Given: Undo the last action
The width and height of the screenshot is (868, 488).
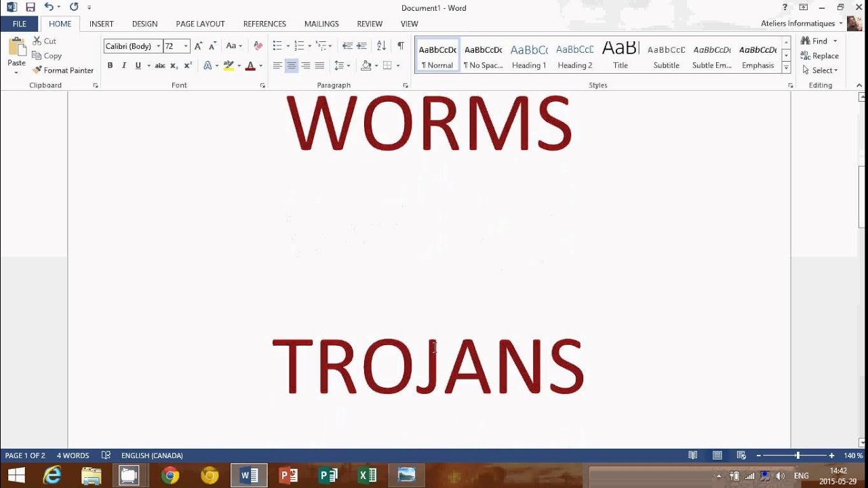Looking at the screenshot, I should 49,7.
